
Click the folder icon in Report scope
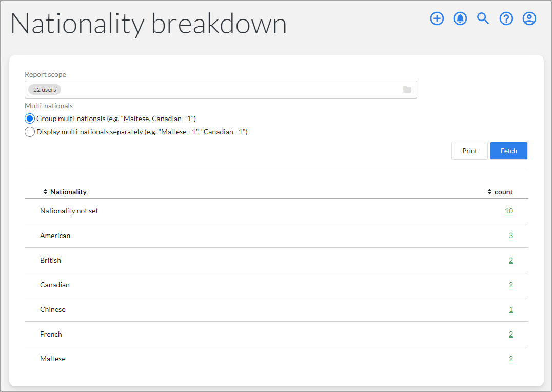tap(407, 89)
